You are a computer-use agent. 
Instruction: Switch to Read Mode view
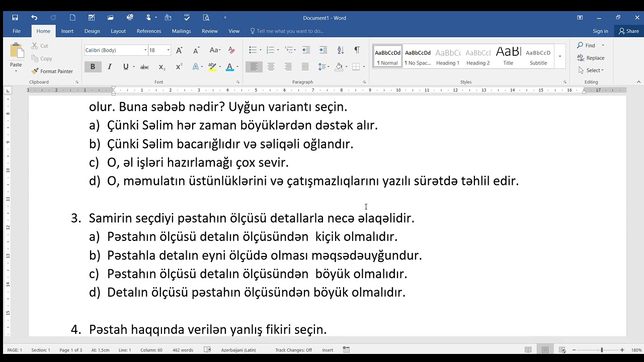pos(528,350)
